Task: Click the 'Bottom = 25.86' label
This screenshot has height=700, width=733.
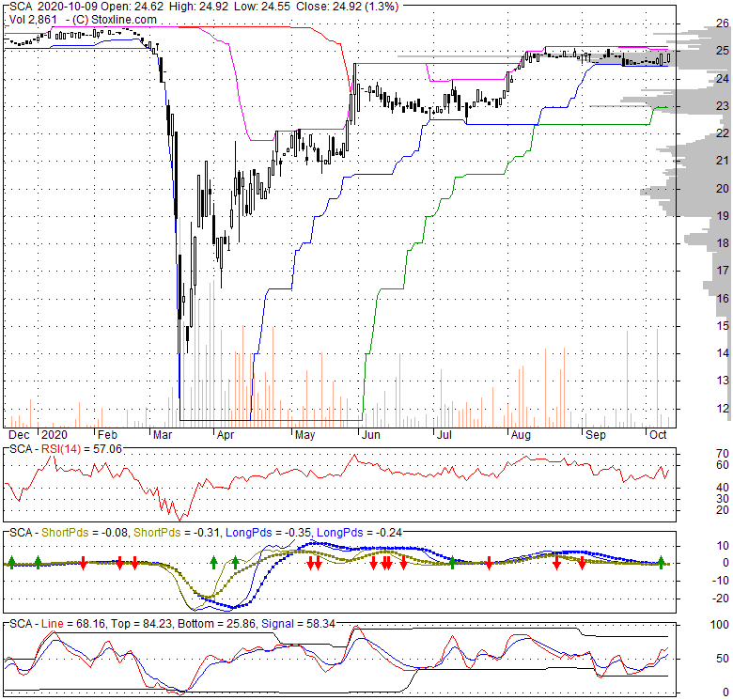Action: [x=217, y=624]
